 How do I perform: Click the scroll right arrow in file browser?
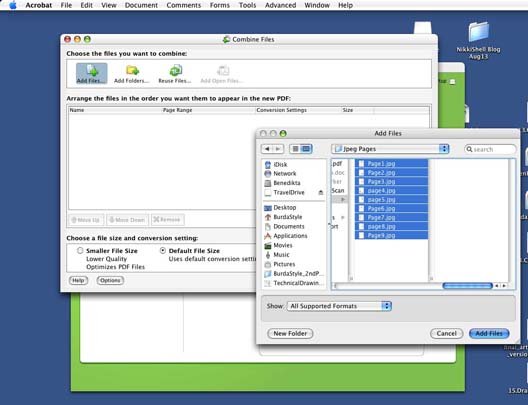(504, 285)
